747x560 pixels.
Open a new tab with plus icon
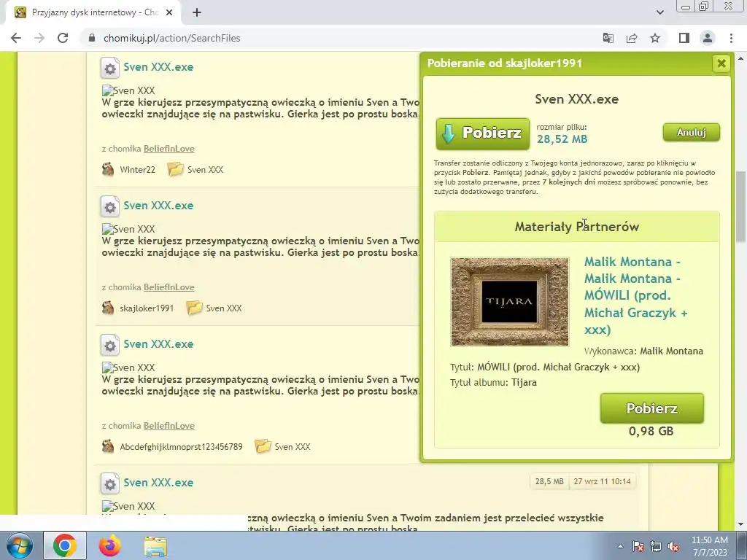[x=197, y=13]
